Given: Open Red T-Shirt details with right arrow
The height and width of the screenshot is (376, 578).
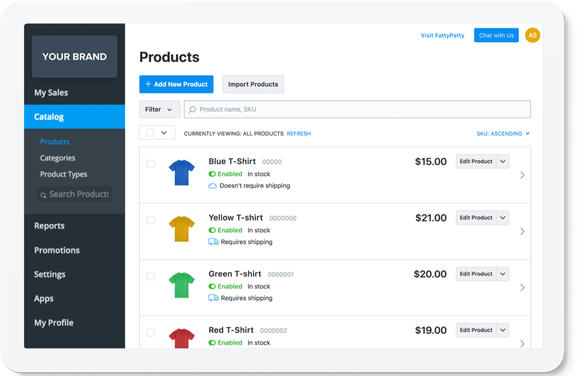Looking at the screenshot, I should point(522,344).
